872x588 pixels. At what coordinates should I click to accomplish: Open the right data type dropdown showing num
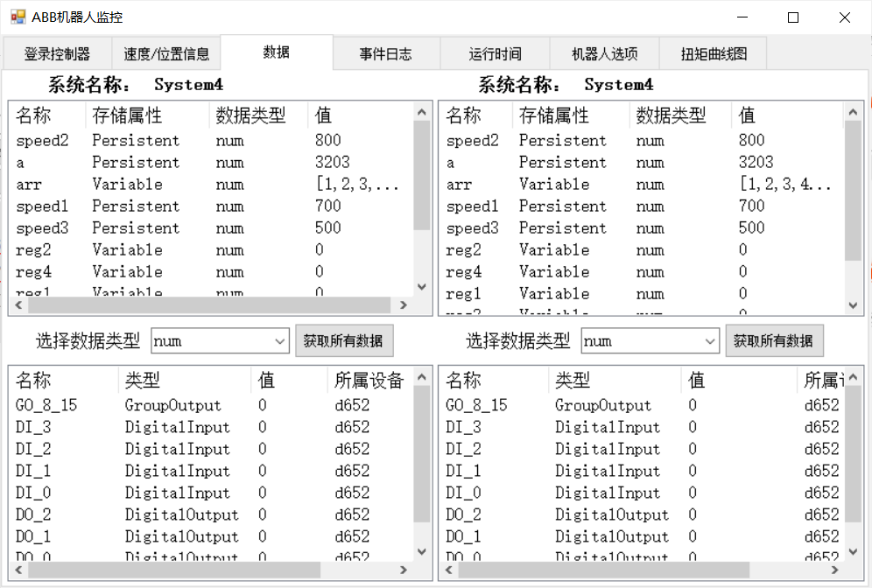[x=709, y=340]
